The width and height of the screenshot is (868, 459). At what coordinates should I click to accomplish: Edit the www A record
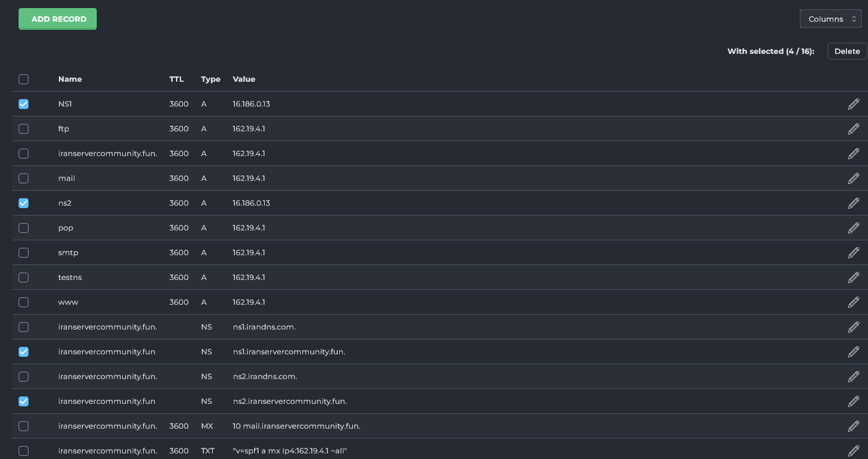[853, 302]
